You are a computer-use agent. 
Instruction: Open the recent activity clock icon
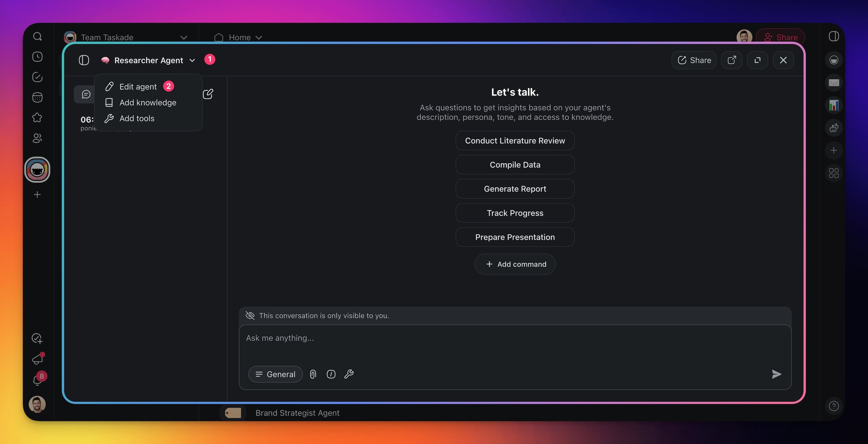coord(37,57)
